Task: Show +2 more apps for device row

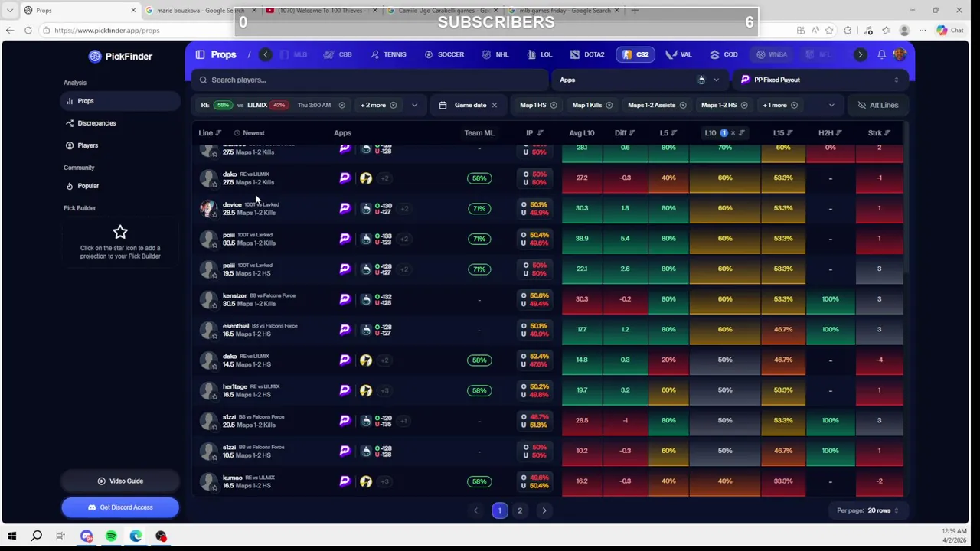Action: coord(404,208)
